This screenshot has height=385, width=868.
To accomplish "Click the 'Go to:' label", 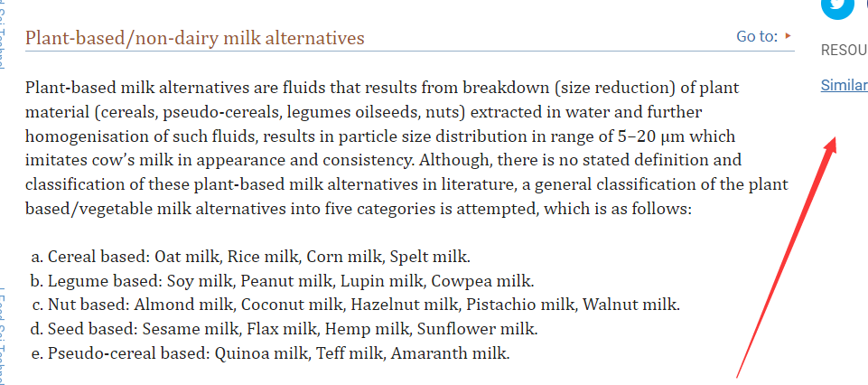I will tap(757, 36).
